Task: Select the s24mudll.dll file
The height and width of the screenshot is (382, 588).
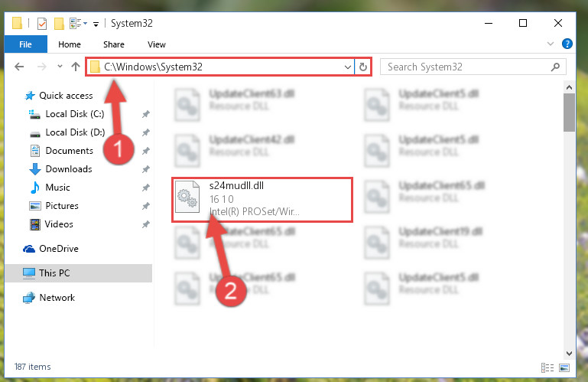Action: pyautogui.click(x=262, y=200)
